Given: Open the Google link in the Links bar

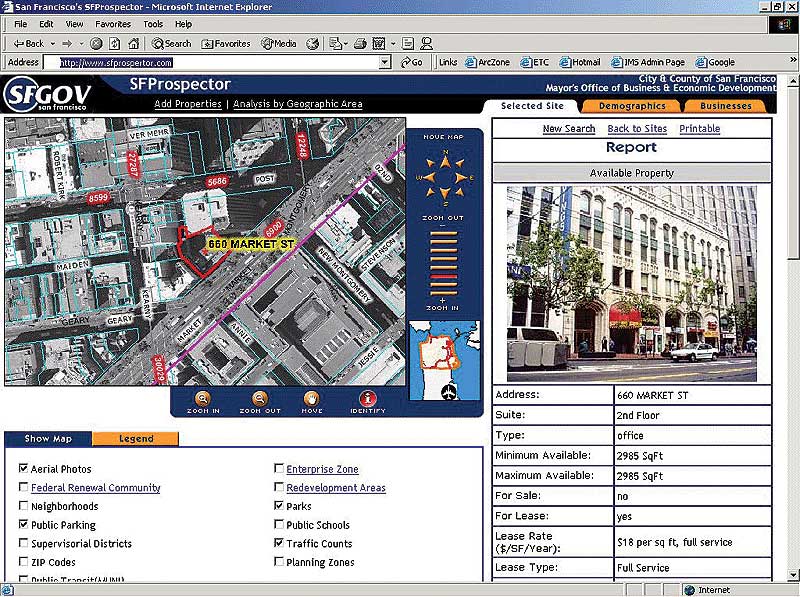Looking at the screenshot, I should point(715,62).
